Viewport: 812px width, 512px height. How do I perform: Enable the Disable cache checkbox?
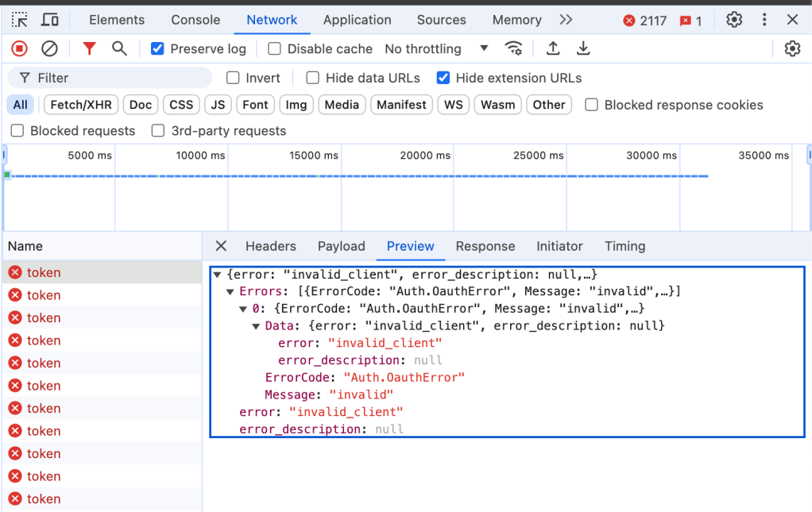point(275,49)
